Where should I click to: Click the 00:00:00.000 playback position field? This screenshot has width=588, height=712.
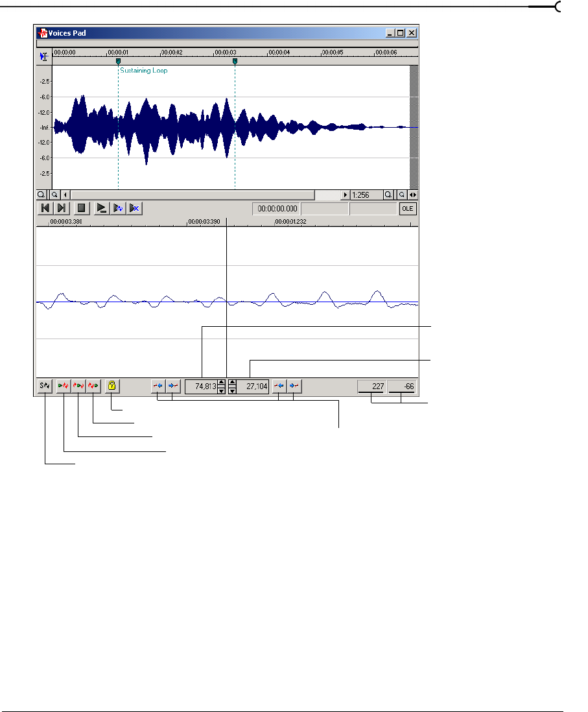(277, 208)
